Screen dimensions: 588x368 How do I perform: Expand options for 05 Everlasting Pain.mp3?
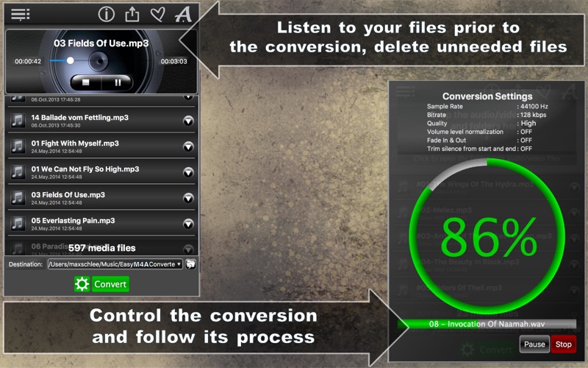tap(188, 224)
